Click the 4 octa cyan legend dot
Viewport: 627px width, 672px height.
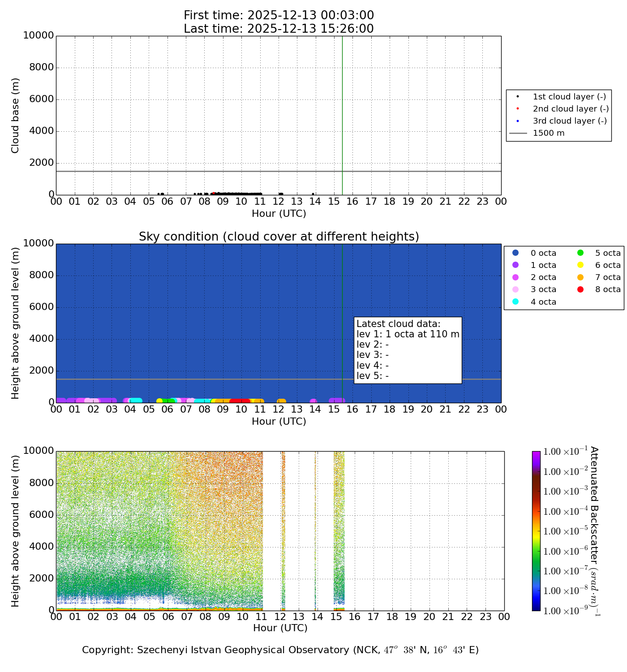(x=515, y=302)
